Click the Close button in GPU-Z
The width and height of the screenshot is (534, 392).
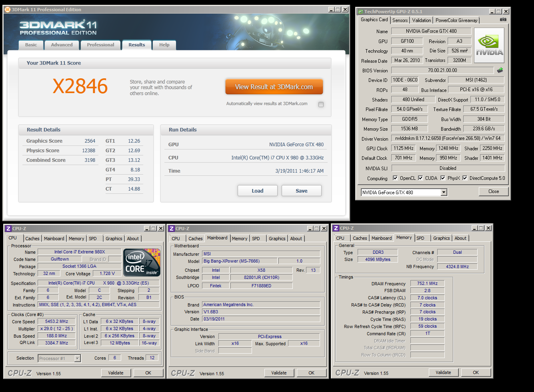[494, 191]
